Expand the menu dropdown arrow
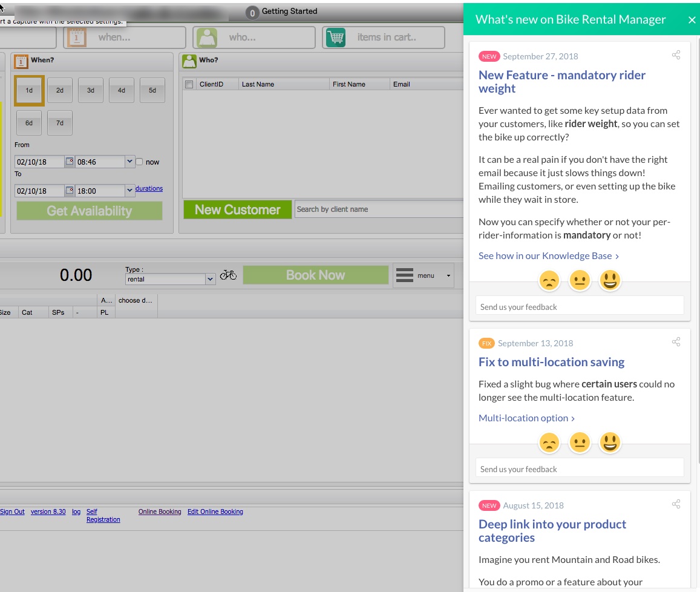The height and width of the screenshot is (592, 700). coord(448,275)
